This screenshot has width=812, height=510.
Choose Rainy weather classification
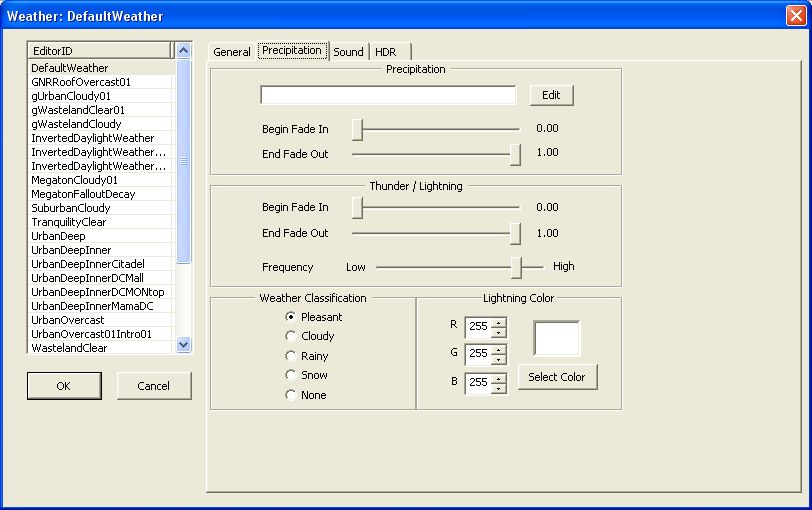(x=307, y=356)
